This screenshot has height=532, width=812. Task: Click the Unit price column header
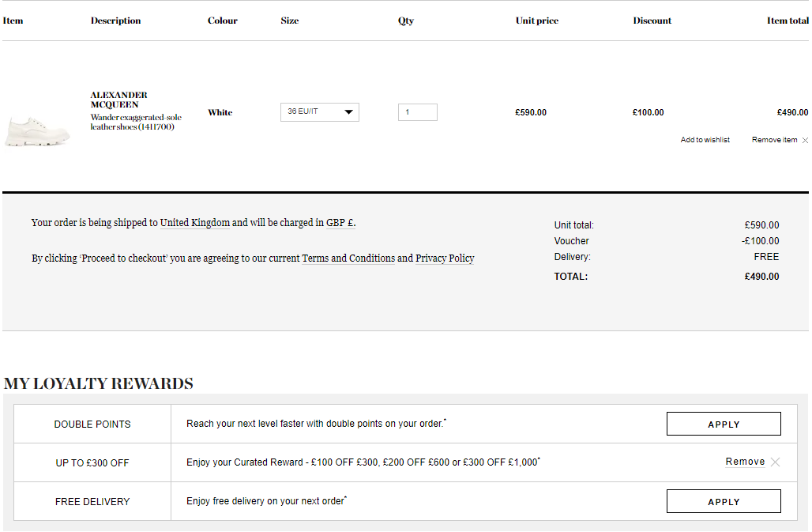tap(537, 21)
